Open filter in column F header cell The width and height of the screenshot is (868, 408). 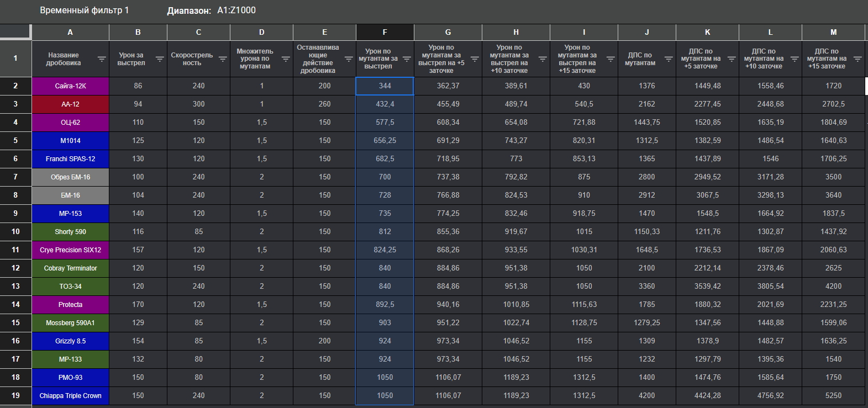[407, 59]
